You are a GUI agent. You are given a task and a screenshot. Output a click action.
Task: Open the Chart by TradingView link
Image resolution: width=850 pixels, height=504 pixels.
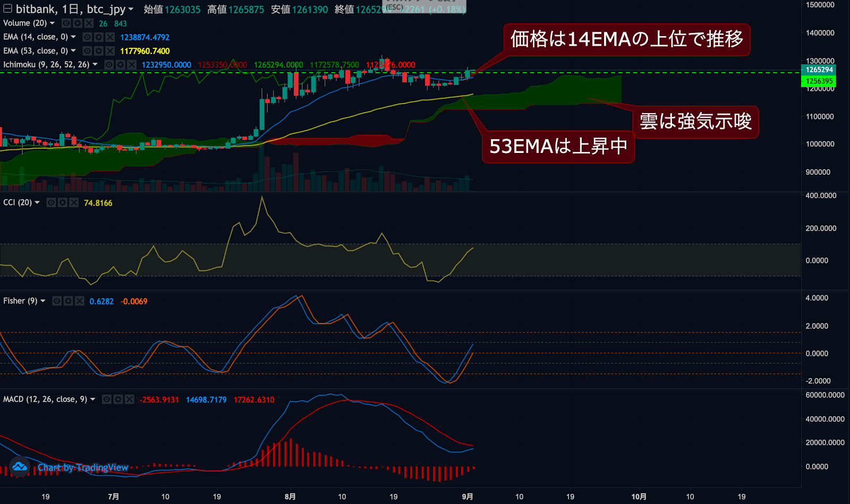click(x=83, y=467)
